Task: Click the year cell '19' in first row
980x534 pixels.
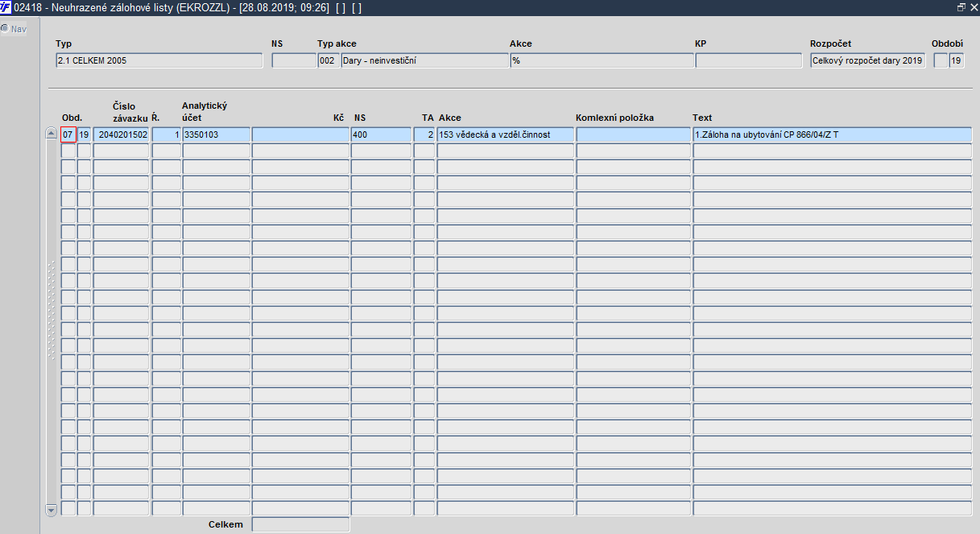Action: pos(85,135)
